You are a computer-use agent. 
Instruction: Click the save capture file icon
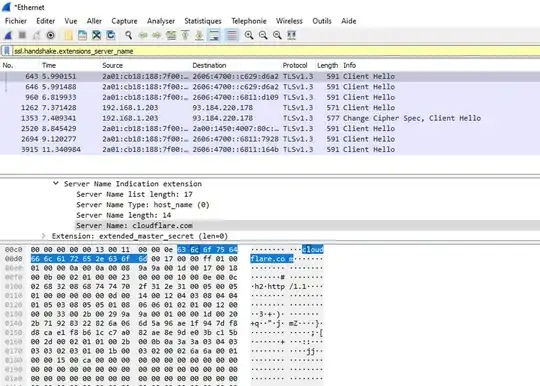82,35
